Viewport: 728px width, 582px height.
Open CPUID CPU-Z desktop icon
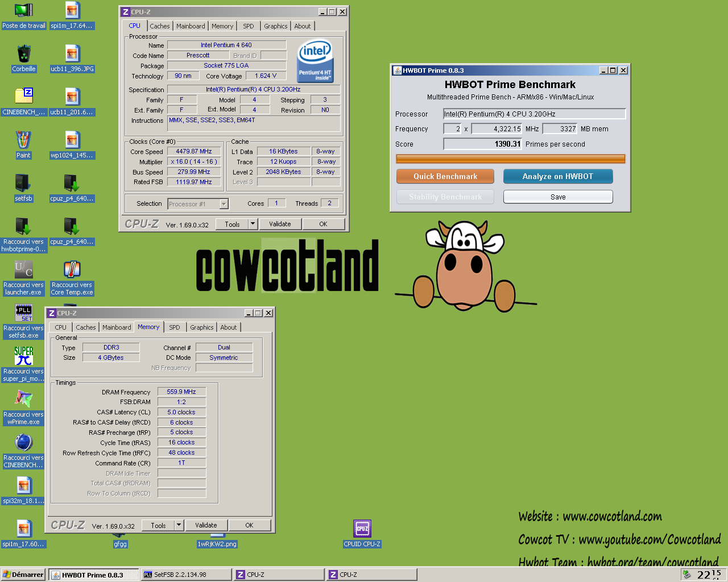[x=362, y=534]
